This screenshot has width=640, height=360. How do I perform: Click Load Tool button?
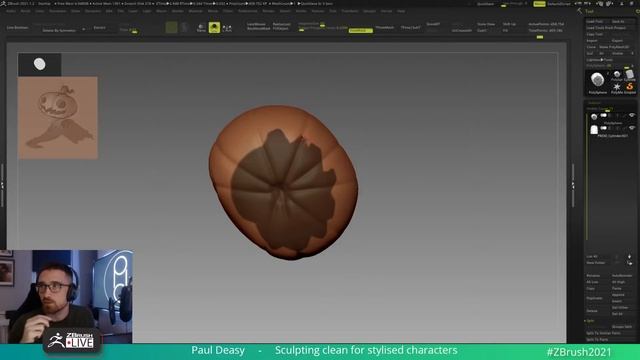(x=594, y=21)
